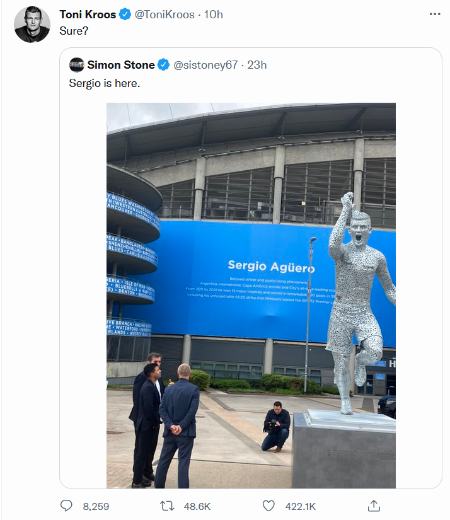Screen dimensions: 450x520
Task: Click the 8,259 replies count
Action: [x=96, y=506]
